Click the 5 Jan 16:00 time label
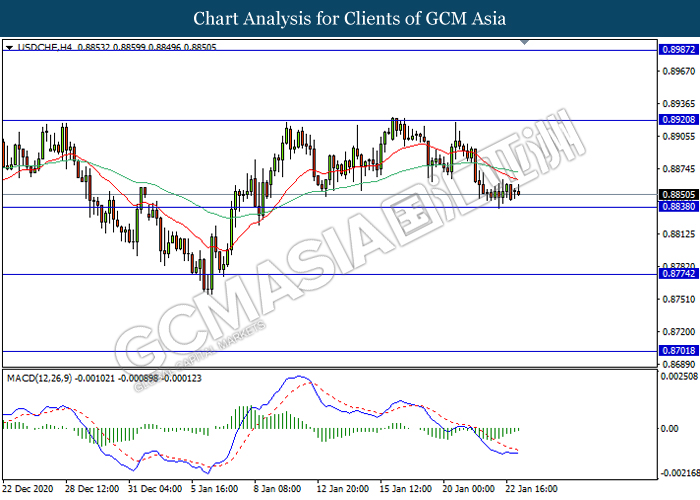The width and height of the screenshot is (700, 500). point(215,489)
